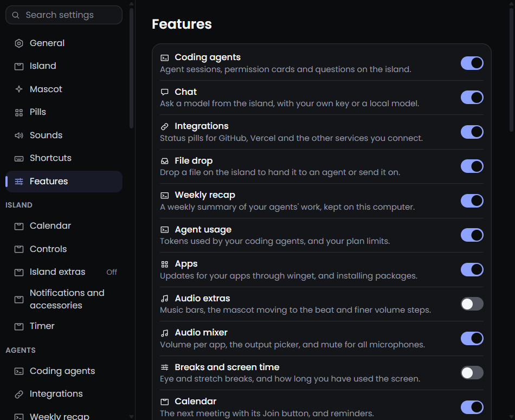Click the music note icon beside Audio extras
515x420 pixels.
coord(165,298)
